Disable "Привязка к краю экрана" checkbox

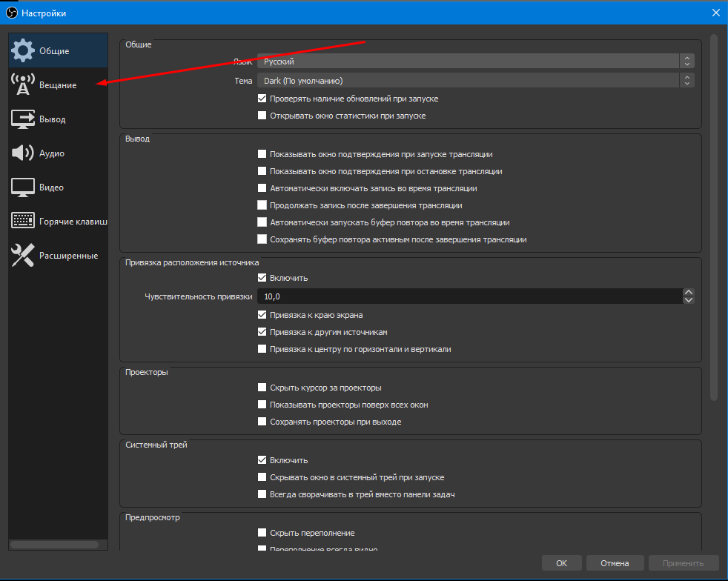click(262, 315)
